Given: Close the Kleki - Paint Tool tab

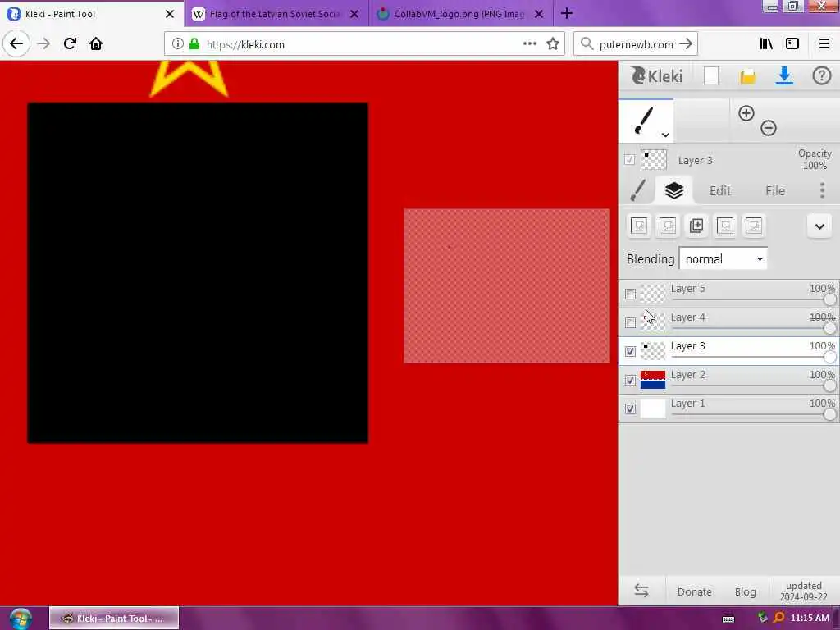Looking at the screenshot, I should (x=169, y=14).
